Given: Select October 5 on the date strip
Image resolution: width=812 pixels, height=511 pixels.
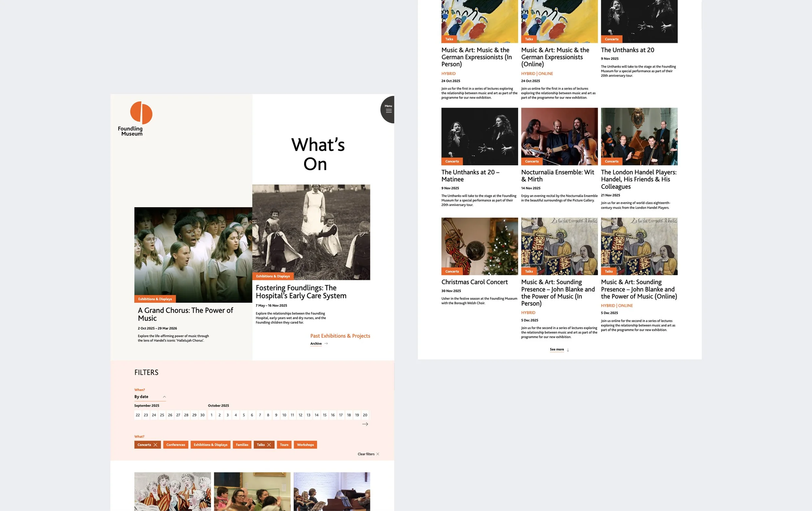Looking at the screenshot, I should 244,415.
